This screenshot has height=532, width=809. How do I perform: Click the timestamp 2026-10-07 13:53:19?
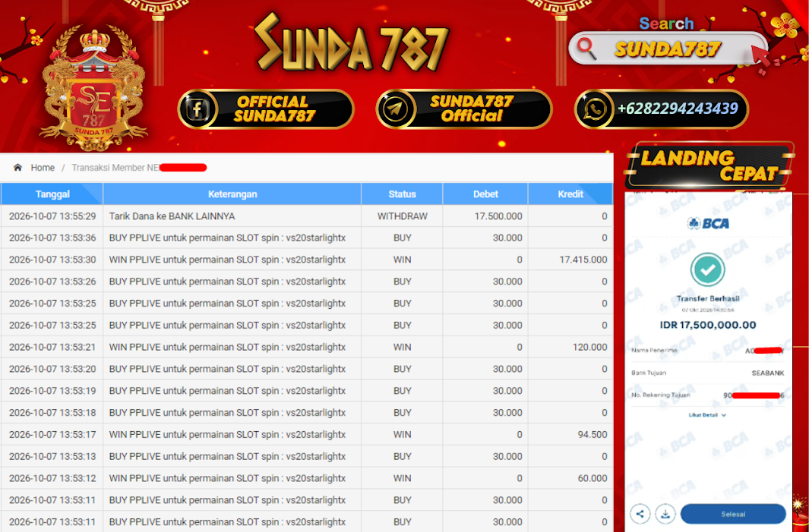click(x=52, y=391)
